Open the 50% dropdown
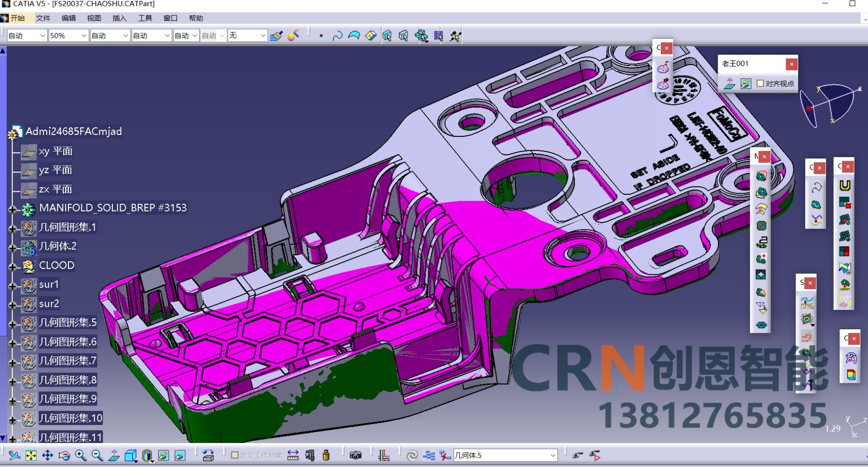Screen dimensions: 868x467 tap(68, 36)
